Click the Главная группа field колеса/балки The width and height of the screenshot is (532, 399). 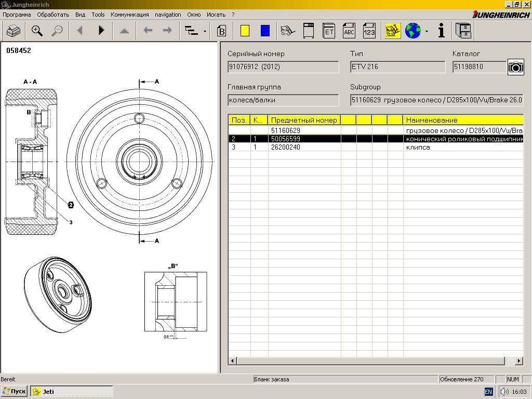[x=283, y=100]
